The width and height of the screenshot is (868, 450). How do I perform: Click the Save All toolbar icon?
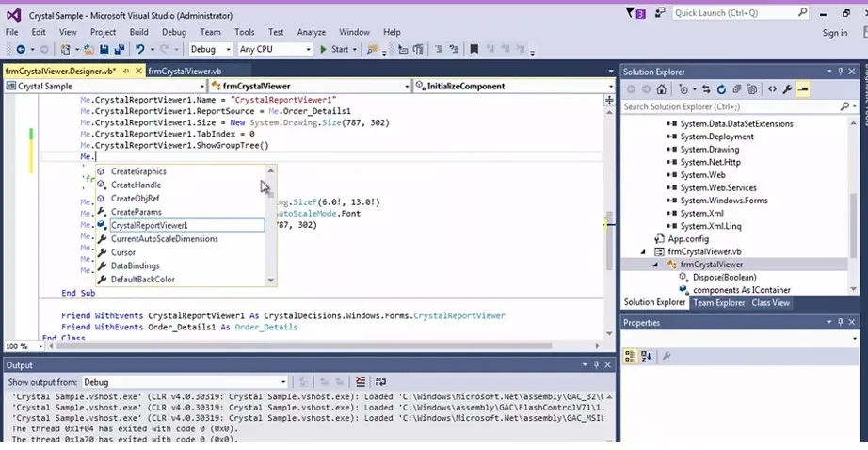point(119,49)
